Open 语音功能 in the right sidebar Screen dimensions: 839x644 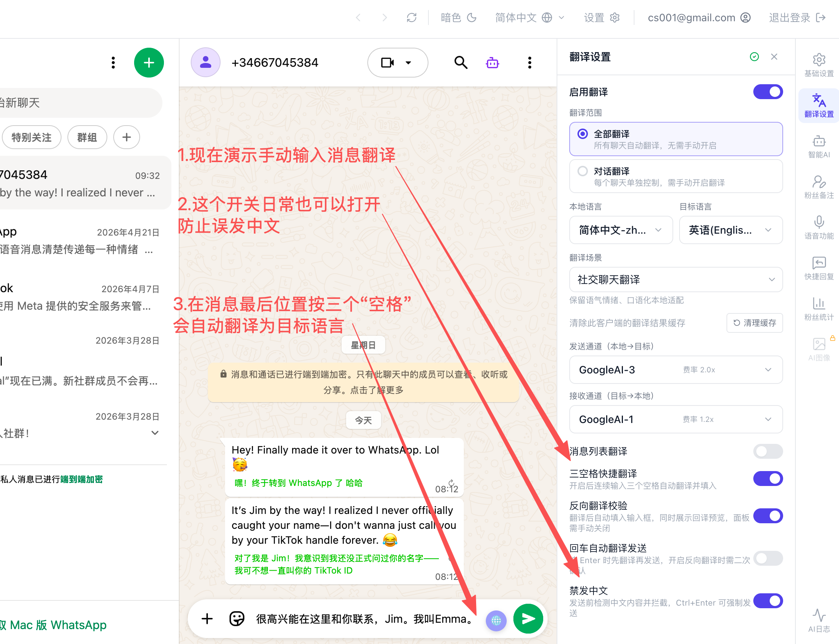pos(819,228)
